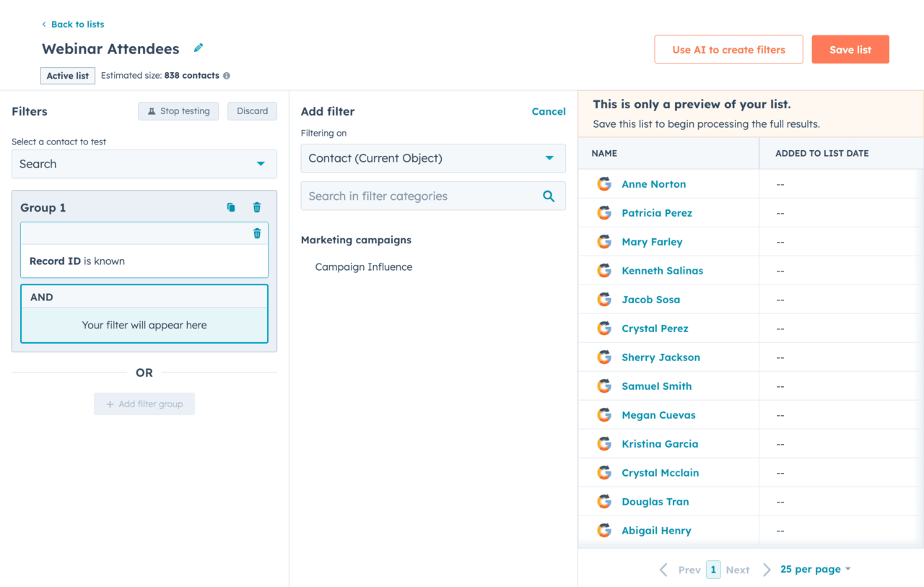Image resolution: width=924 pixels, height=587 pixels.
Task: Delete the Record ID filter via trash icon
Action: [x=257, y=233]
